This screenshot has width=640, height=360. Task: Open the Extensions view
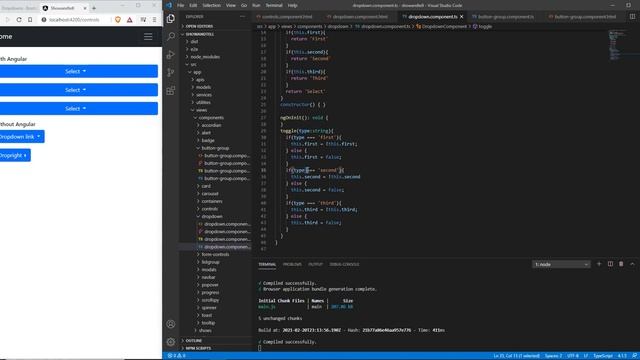pyautogui.click(x=171, y=90)
